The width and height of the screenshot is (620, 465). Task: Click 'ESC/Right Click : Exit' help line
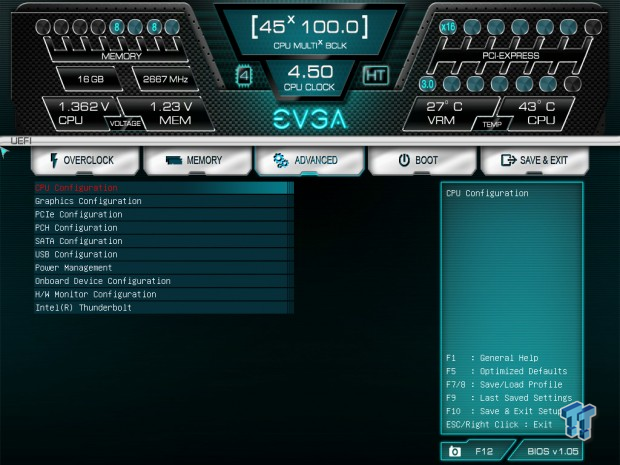pos(499,425)
